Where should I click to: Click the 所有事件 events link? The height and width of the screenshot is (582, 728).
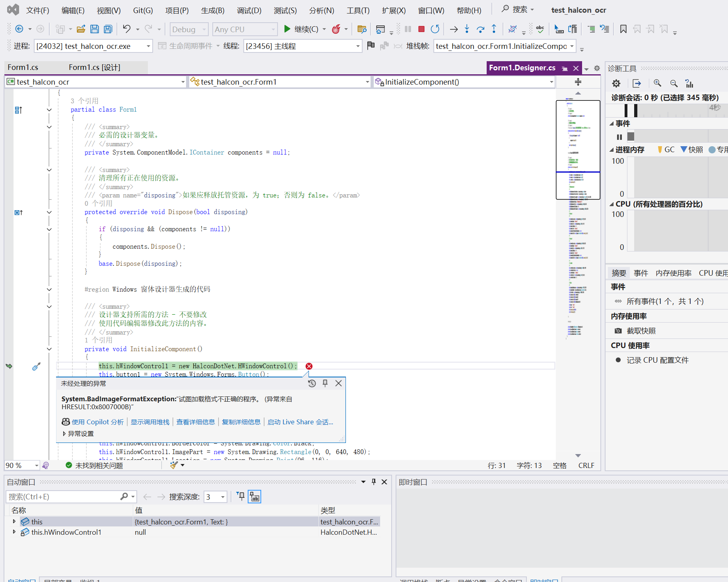[x=665, y=301]
